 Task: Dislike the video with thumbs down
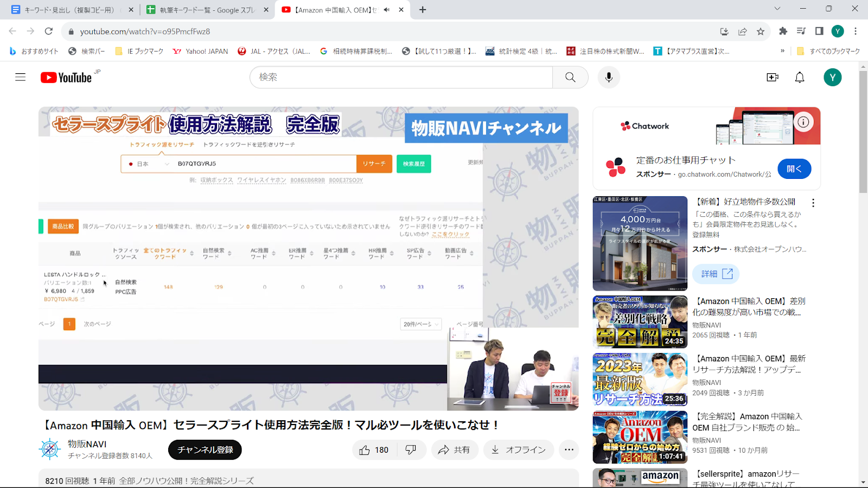point(411,450)
